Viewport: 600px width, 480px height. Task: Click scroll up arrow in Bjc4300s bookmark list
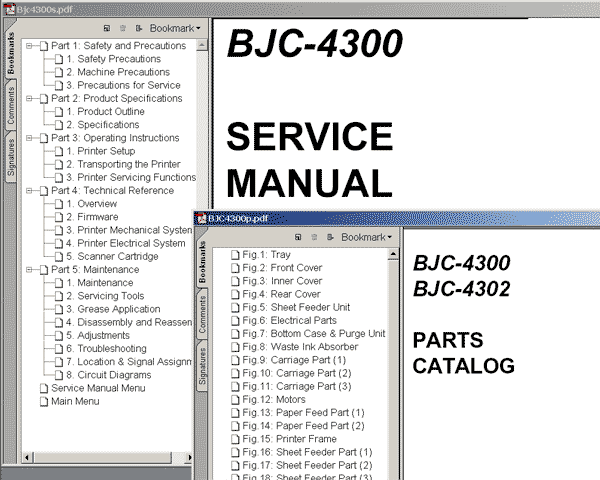click(x=202, y=45)
